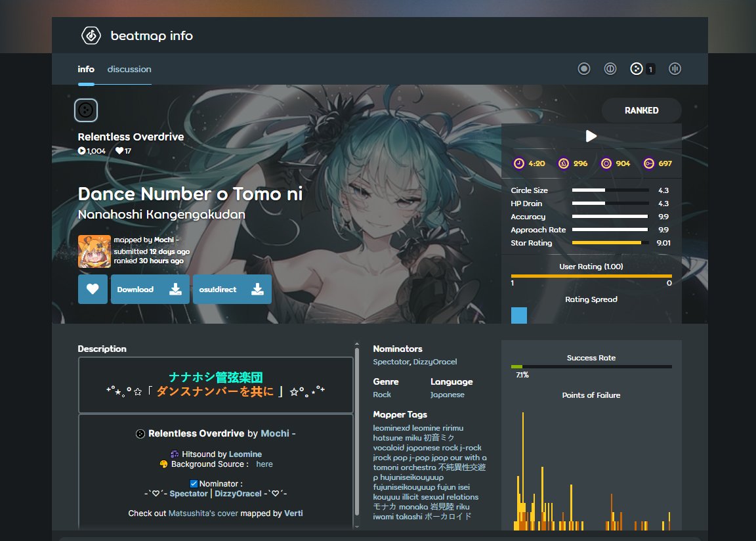This screenshot has height=541, width=756.
Task: Click the 'ririmu' mapper tag
Action: 453,427
